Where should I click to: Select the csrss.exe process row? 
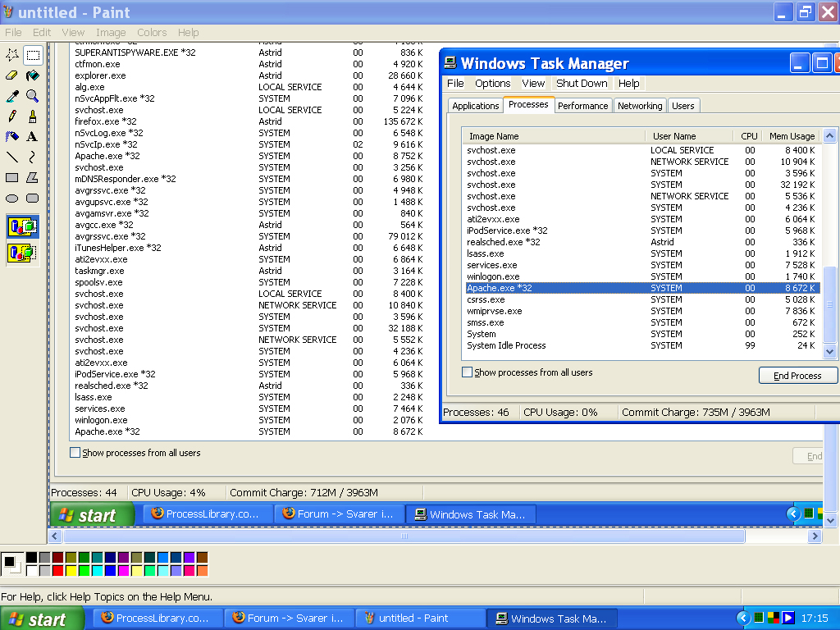642,300
